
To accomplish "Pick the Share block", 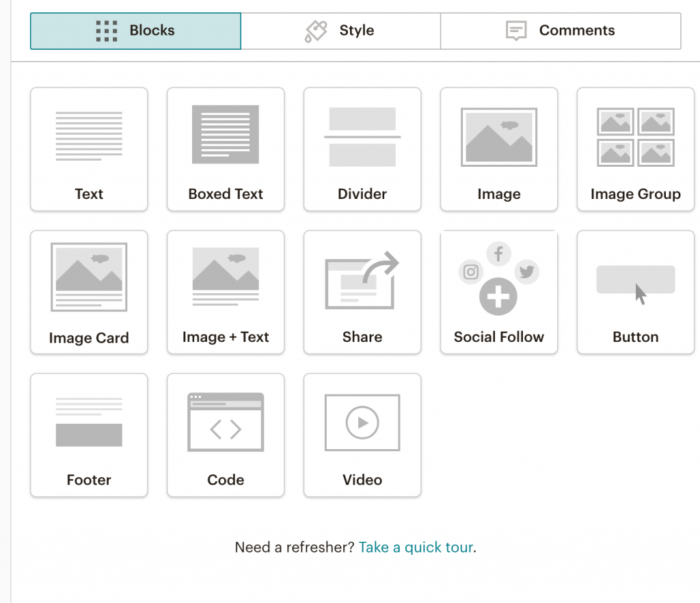I will [x=362, y=292].
